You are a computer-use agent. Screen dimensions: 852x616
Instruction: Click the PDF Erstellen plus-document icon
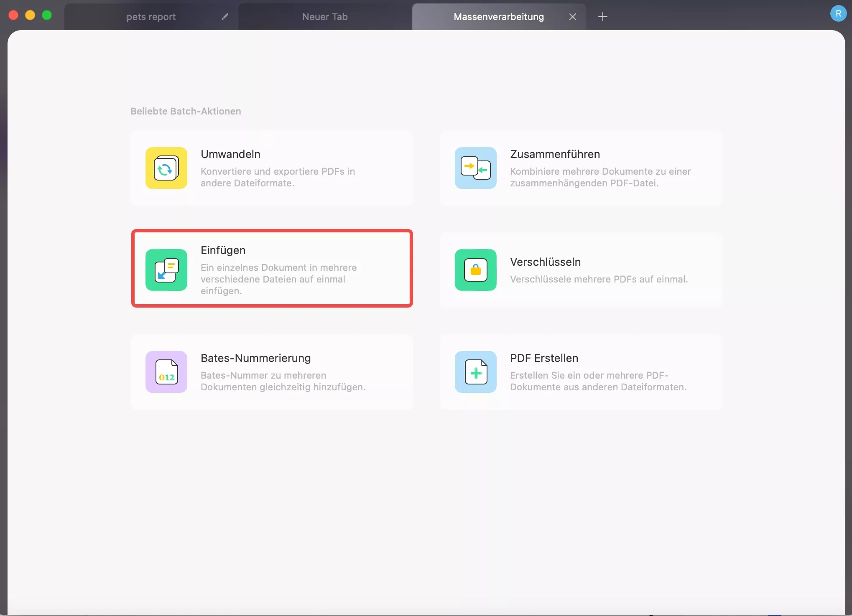point(476,372)
